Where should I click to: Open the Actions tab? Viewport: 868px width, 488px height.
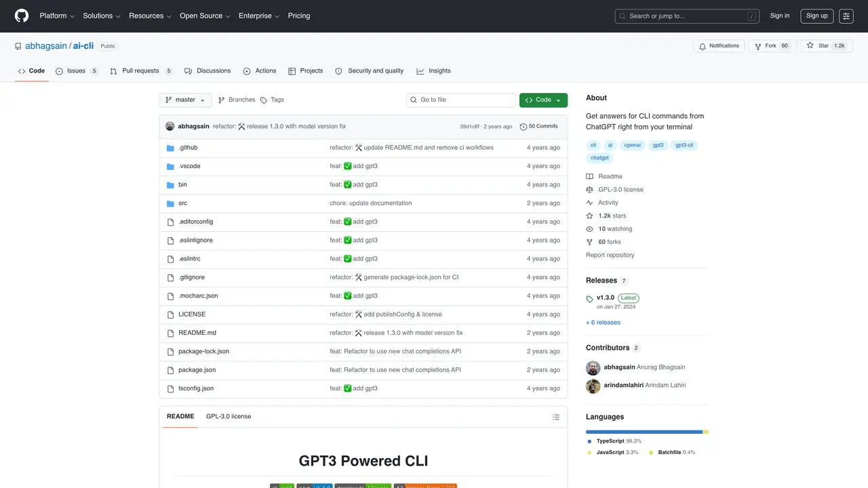pos(260,71)
